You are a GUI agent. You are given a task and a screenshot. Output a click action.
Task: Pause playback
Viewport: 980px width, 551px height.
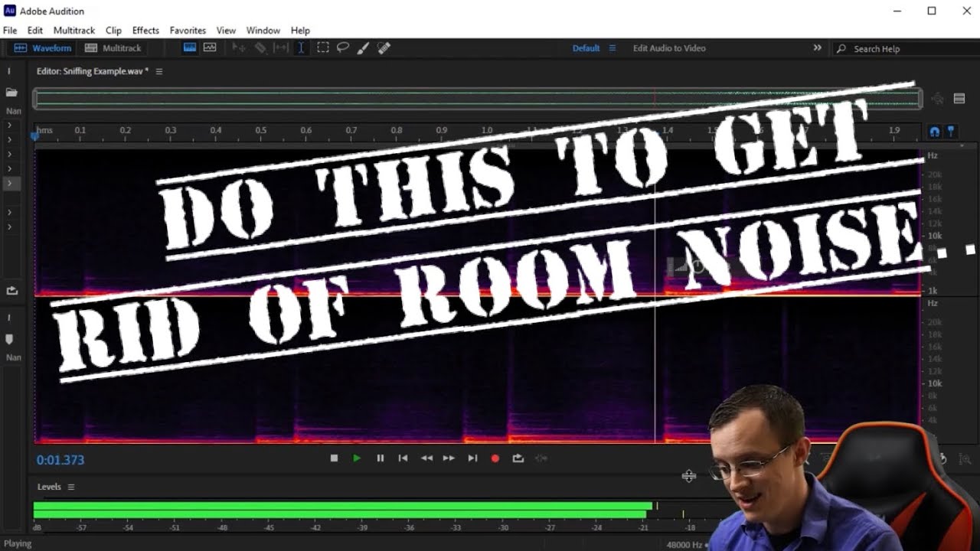point(380,458)
